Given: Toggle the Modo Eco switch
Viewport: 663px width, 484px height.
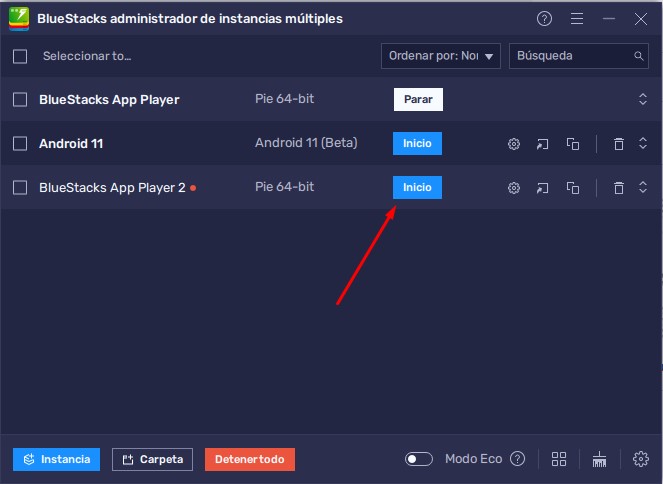Looking at the screenshot, I should point(419,459).
